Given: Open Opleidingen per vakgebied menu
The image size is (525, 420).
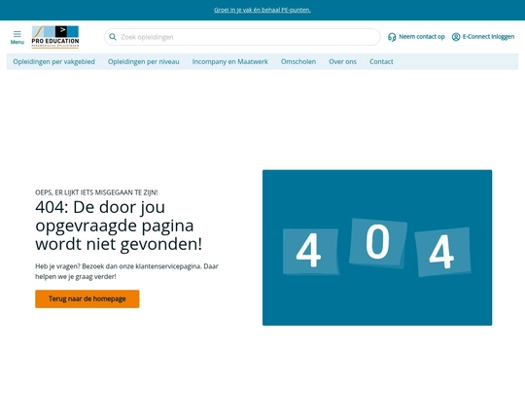Looking at the screenshot, I should pyautogui.click(x=53, y=61).
